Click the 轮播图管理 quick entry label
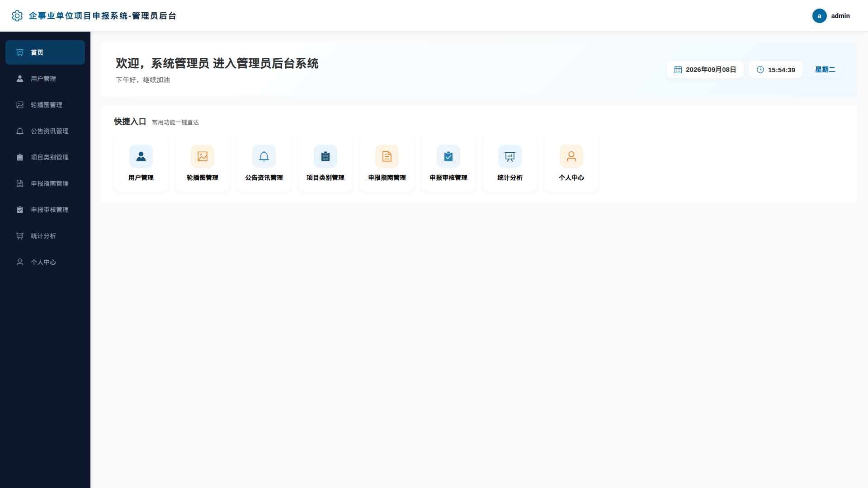 click(x=203, y=178)
